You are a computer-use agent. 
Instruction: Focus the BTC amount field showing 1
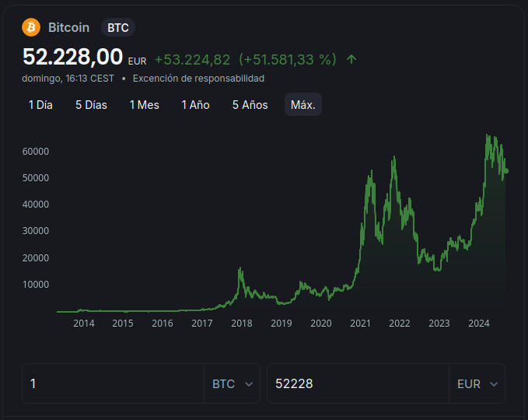coord(113,384)
